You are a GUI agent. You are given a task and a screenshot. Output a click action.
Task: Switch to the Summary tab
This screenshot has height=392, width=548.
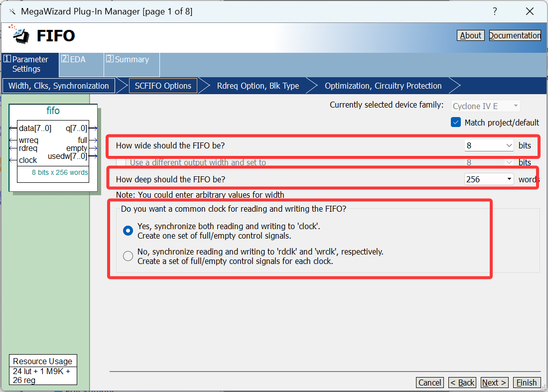coord(132,64)
